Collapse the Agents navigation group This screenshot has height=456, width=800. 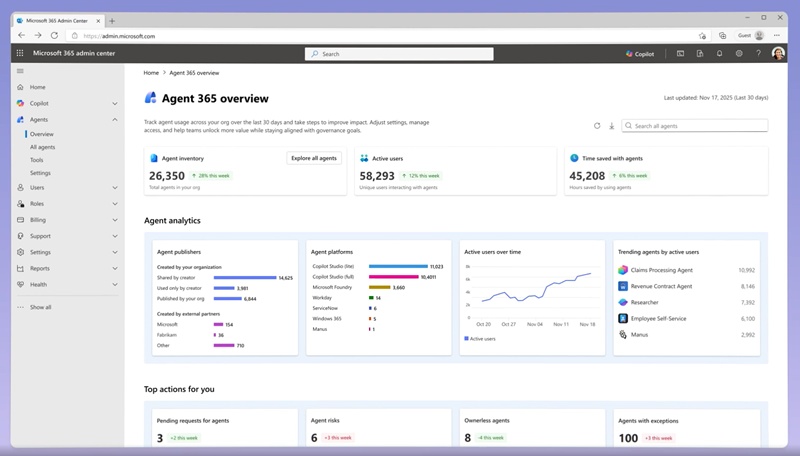click(115, 119)
